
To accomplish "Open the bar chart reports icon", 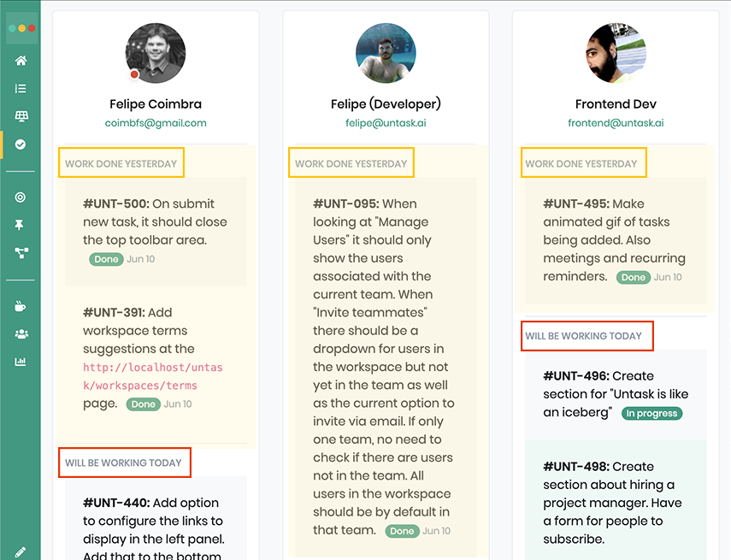I will coord(21,362).
